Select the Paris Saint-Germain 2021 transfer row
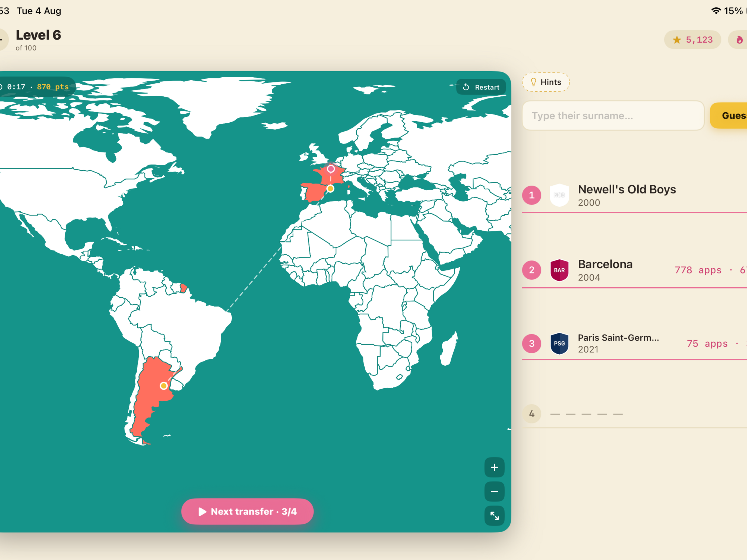This screenshot has height=560, width=747. tap(635, 344)
